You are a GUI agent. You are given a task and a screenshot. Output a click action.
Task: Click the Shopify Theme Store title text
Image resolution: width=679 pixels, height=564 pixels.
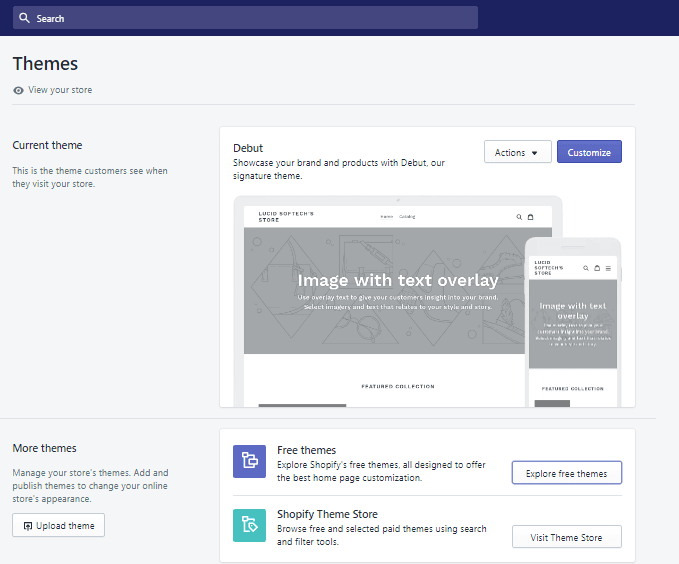pyautogui.click(x=327, y=514)
